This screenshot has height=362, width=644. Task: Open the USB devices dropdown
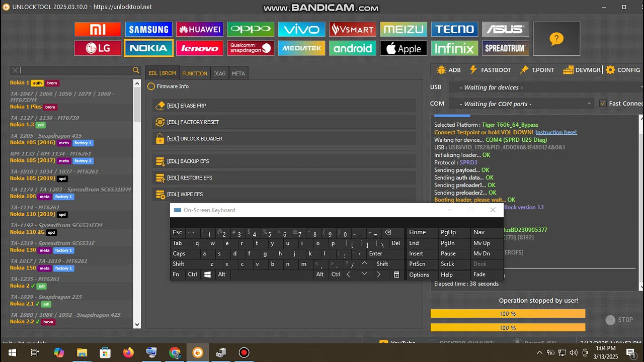coord(545,87)
